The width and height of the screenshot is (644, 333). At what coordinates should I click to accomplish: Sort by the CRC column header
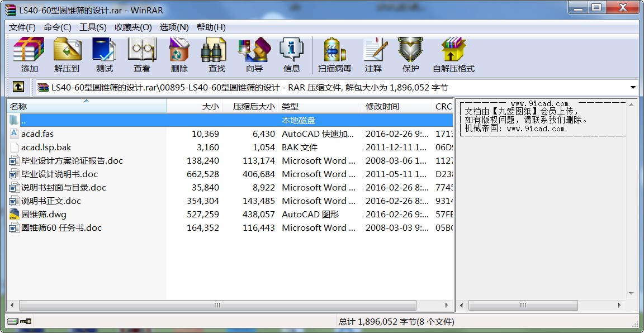click(x=442, y=106)
